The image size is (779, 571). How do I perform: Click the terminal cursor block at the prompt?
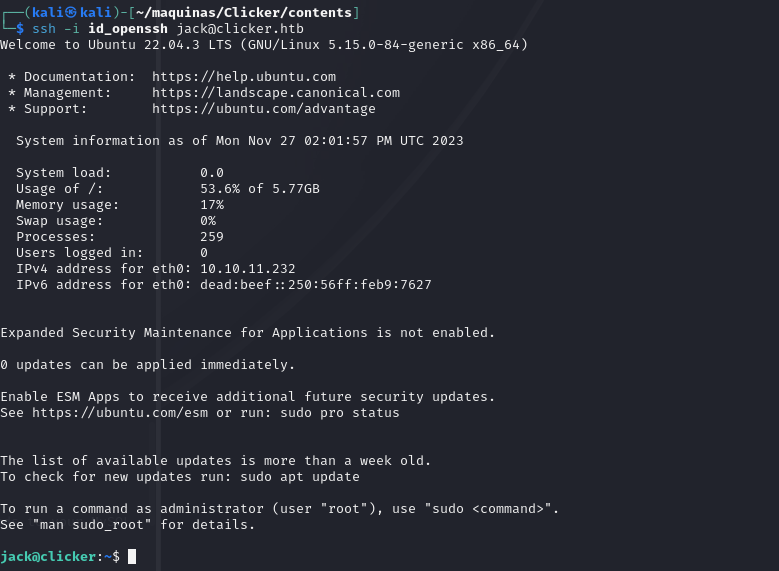coord(132,556)
